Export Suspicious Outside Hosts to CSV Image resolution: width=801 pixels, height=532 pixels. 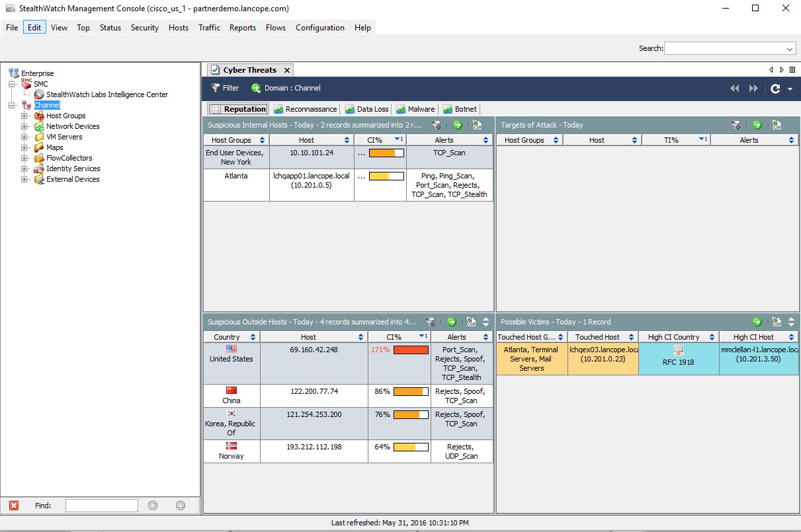coord(471,322)
